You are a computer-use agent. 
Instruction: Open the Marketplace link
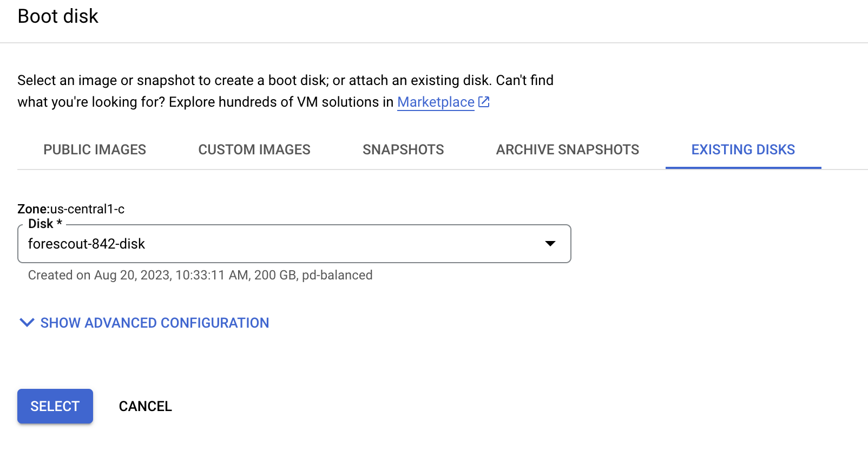point(435,102)
